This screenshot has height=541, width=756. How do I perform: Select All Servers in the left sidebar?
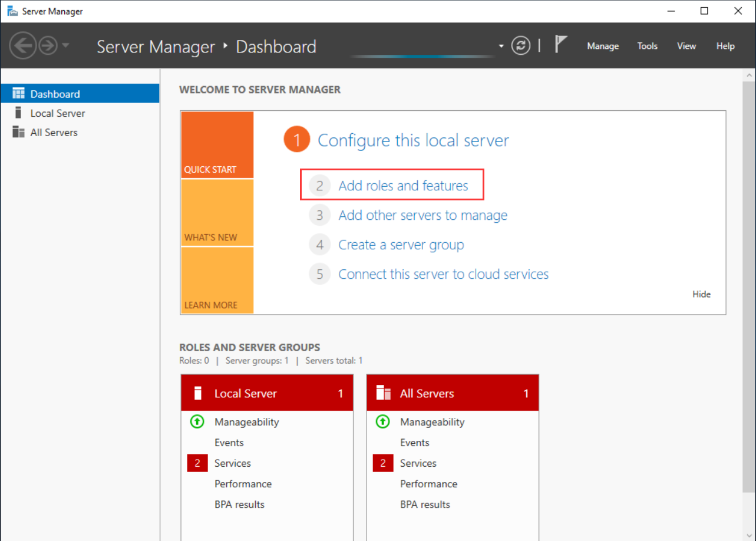[x=54, y=133]
